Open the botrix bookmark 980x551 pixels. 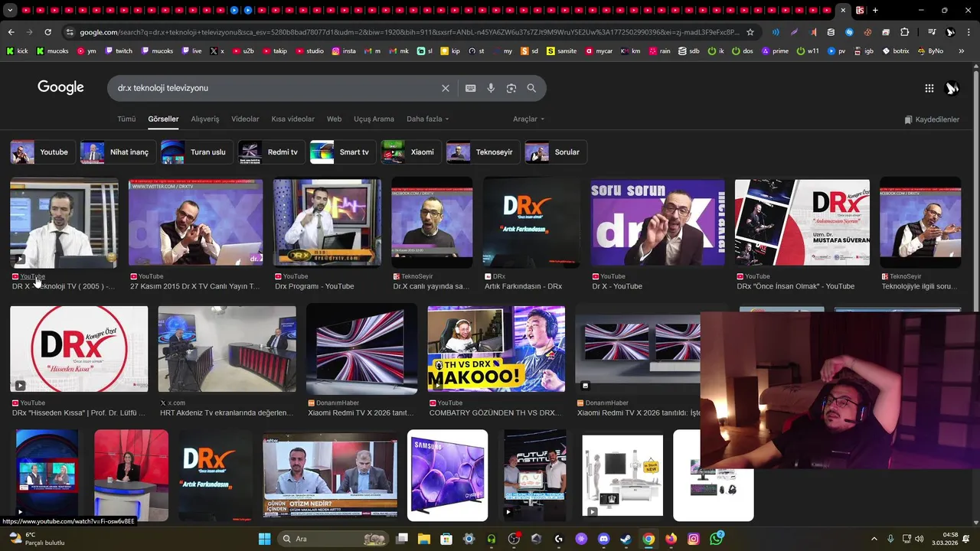pos(896,51)
